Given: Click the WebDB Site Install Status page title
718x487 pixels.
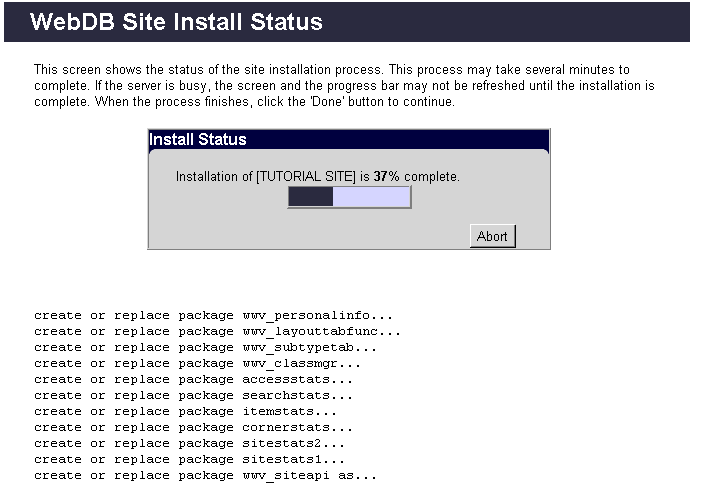Looking at the screenshot, I should click(177, 22).
